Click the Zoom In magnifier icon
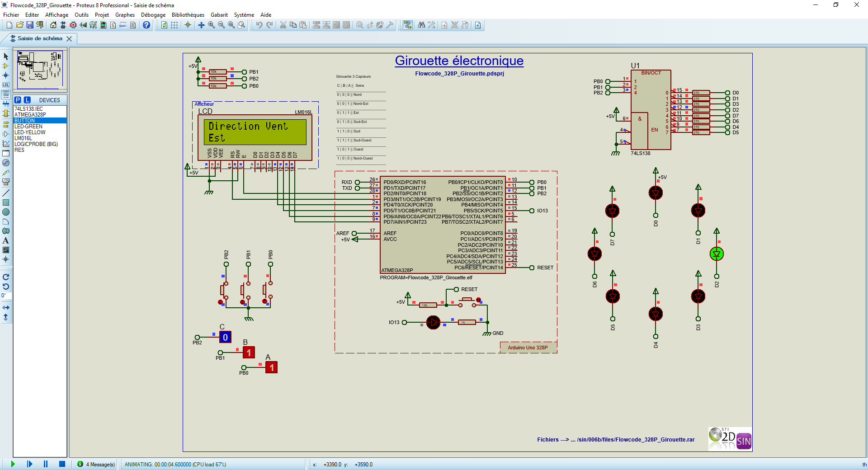The height and width of the screenshot is (470, 868). click(x=211, y=25)
